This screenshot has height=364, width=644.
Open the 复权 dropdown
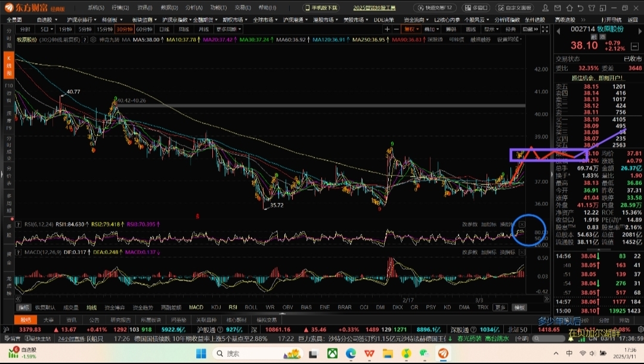[410, 29]
